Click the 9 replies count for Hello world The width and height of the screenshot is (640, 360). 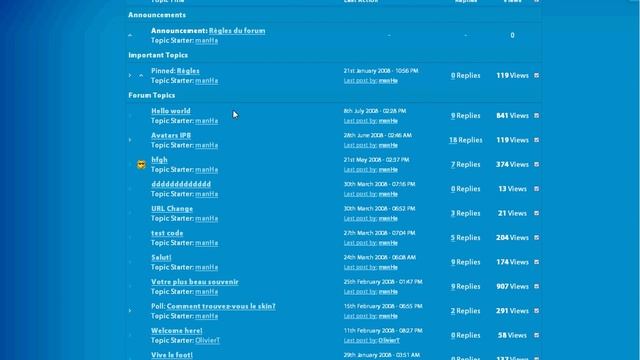(x=453, y=116)
